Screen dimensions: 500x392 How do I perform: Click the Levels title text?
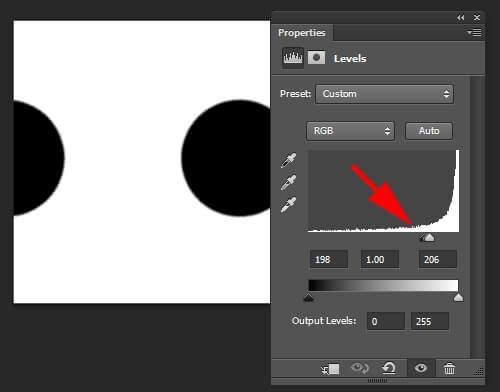350,59
